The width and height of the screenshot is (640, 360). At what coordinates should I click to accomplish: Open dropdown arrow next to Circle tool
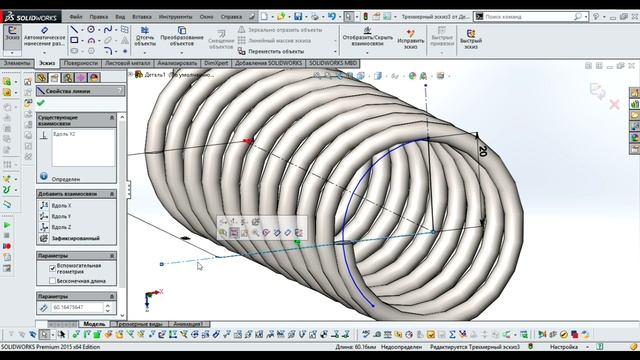99,29
